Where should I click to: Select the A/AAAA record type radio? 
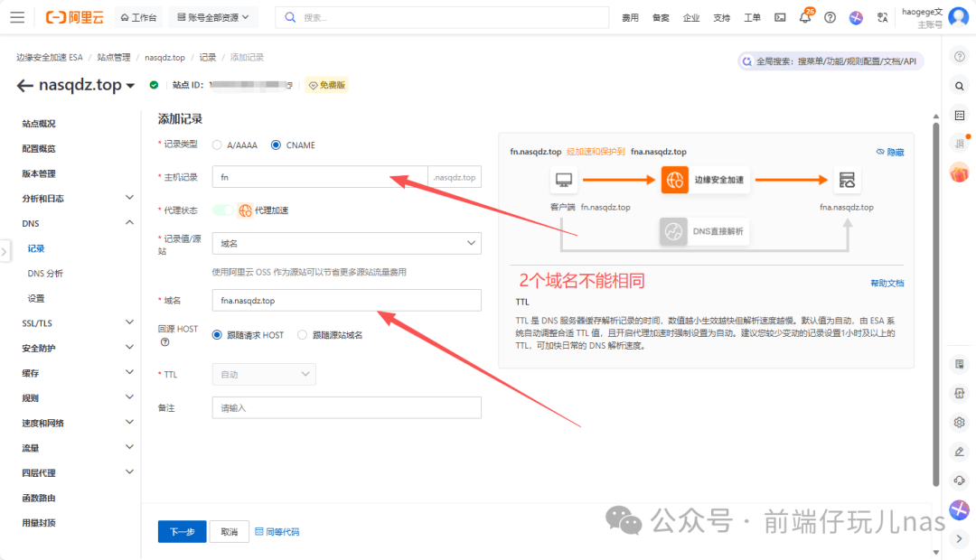pos(217,145)
